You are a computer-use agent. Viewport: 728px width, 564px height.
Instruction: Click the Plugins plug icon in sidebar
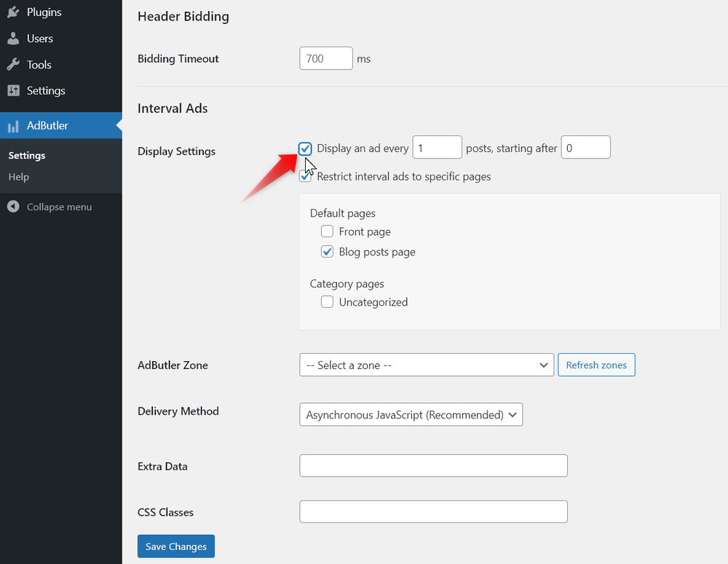pos(13,12)
